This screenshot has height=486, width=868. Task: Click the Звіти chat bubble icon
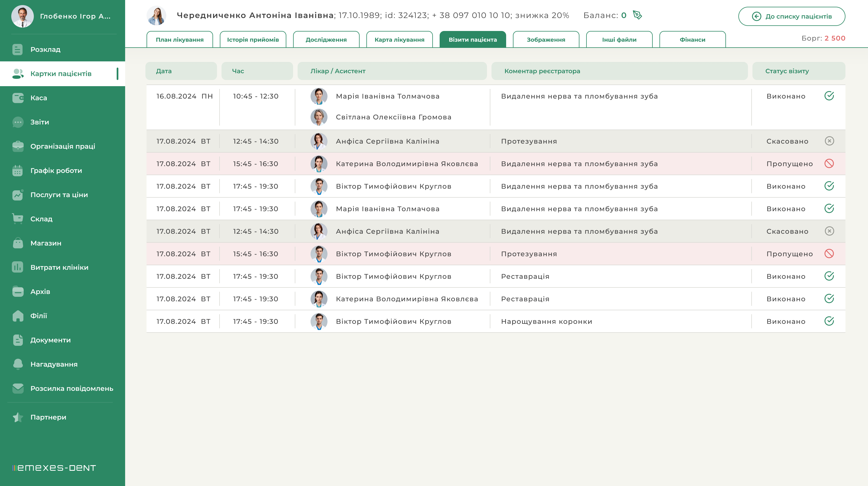18,122
